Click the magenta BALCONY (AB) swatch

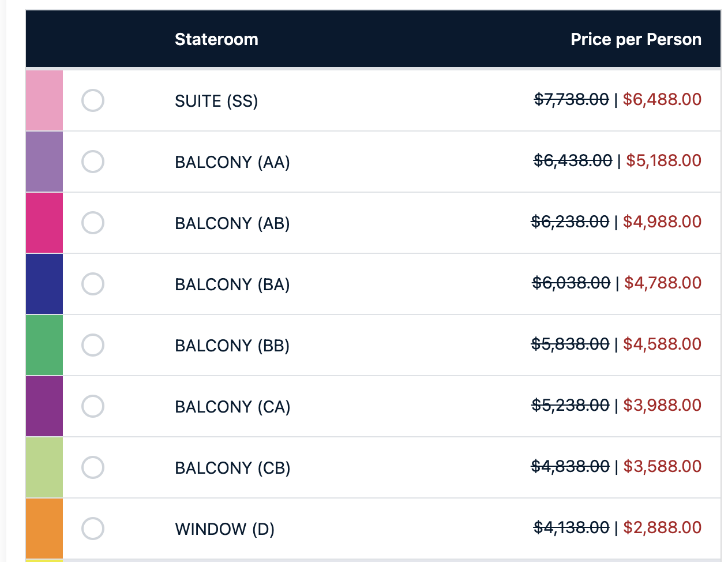coord(44,223)
